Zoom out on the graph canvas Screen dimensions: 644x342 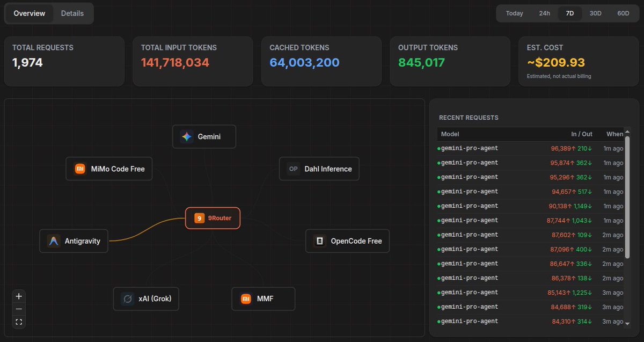tap(19, 309)
